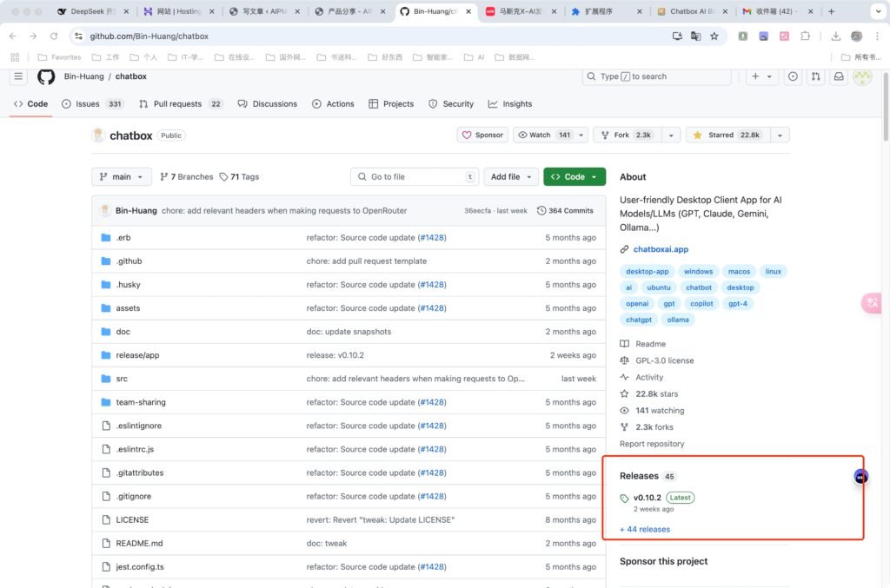
Task: Bookmark this page with the star icon
Action: click(714, 36)
